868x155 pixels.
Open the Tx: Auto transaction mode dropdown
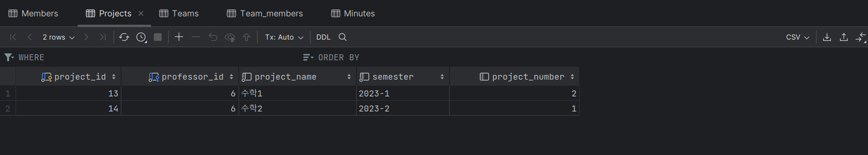click(x=284, y=37)
